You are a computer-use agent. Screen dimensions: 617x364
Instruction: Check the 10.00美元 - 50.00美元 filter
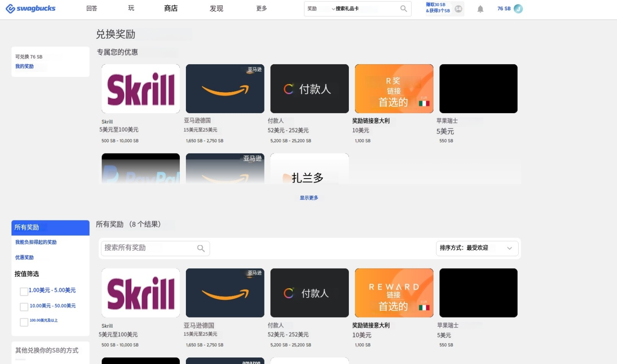(24, 307)
